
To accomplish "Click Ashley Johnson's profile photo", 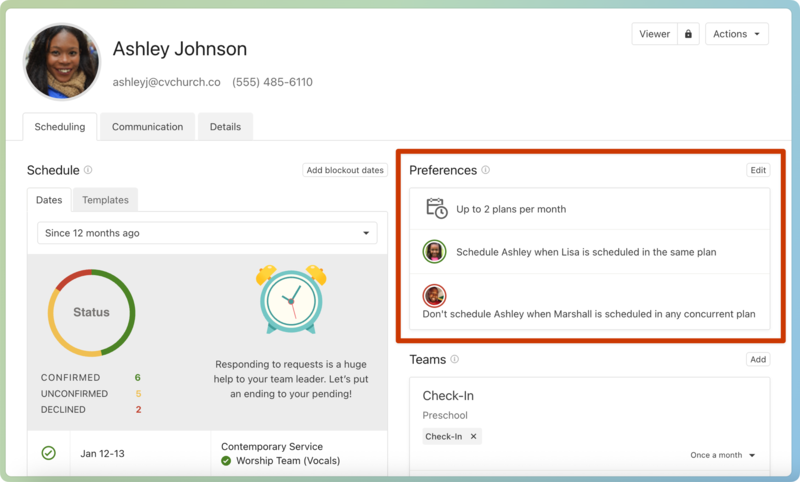I will (62, 62).
